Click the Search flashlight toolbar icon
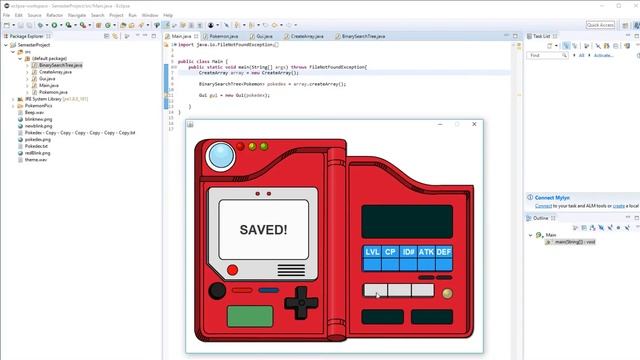The width and height of the screenshot is (640, 360). [141, 25]
